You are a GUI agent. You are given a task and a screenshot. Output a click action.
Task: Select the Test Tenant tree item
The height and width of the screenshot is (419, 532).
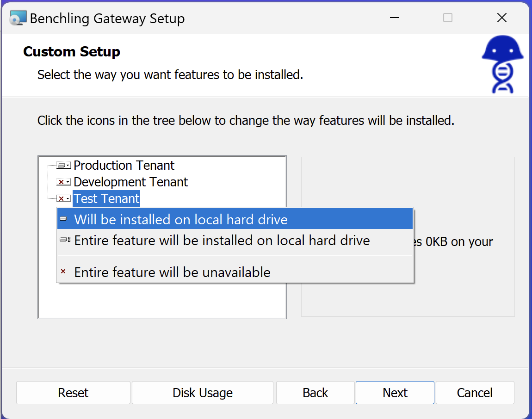coord(106,199)
